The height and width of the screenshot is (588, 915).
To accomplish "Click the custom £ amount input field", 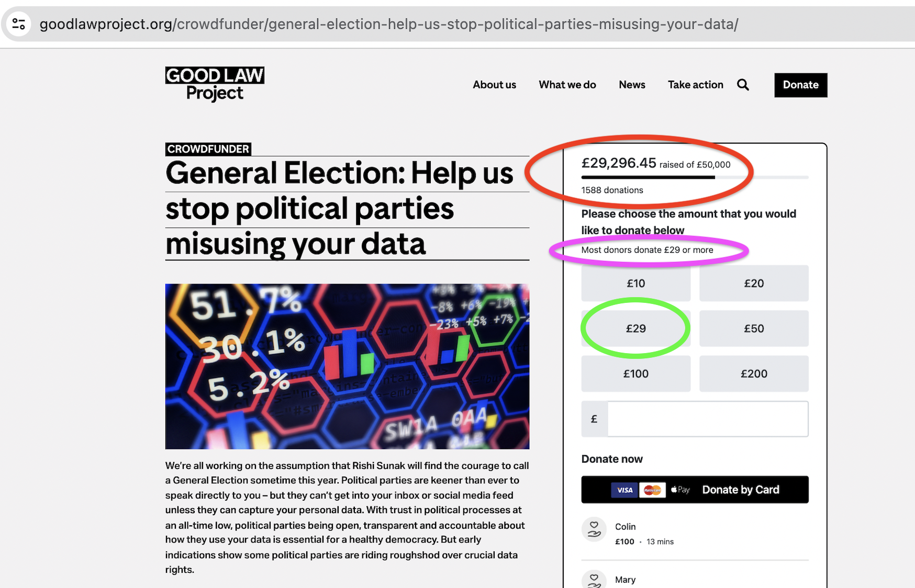I will coord(707,419).
